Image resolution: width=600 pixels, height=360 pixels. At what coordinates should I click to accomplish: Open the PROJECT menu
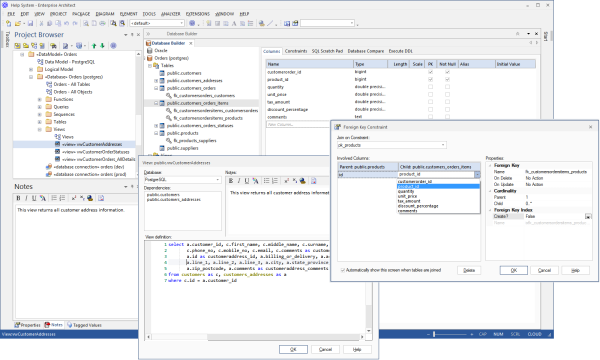pos(59,14)
